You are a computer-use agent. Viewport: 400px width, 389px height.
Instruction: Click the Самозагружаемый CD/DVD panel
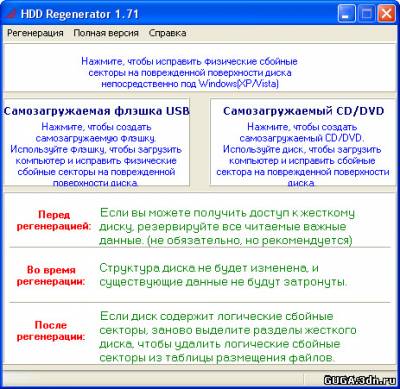pyautogui.click(x=303, y=142)
